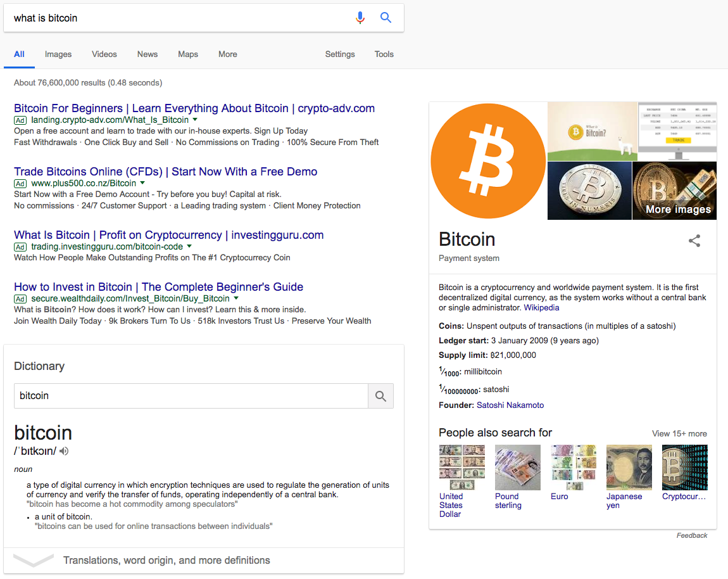This screenshot has width=728, height=579.
Task: Open the large orange Bitcoin logo image
Action: 488,161
